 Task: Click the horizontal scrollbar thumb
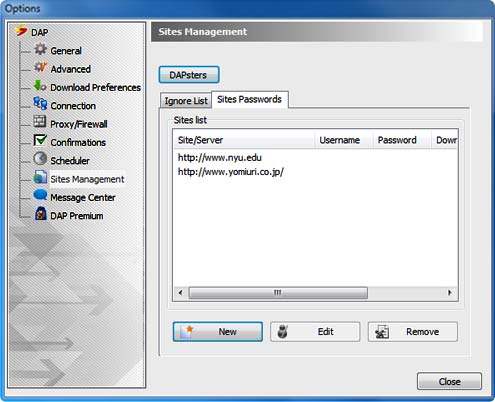click(278, 293)
